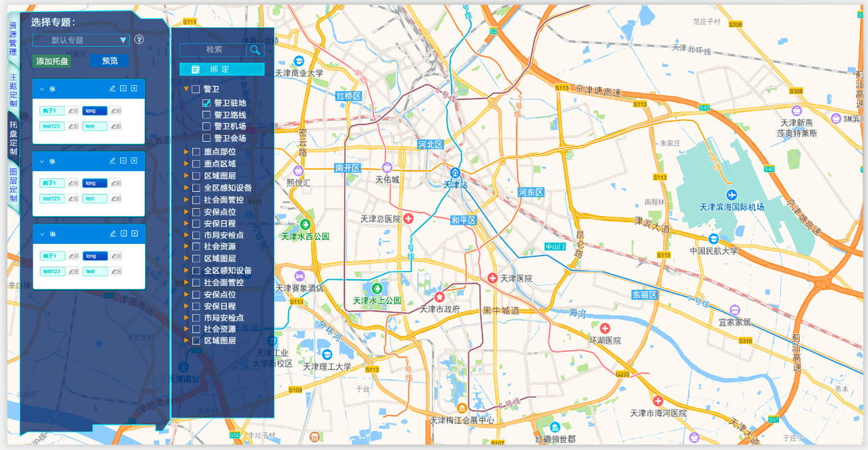Check the 市局安检点 checkbox below the first 安保日程
The image size is (868, 450).
tap(196, 235)
